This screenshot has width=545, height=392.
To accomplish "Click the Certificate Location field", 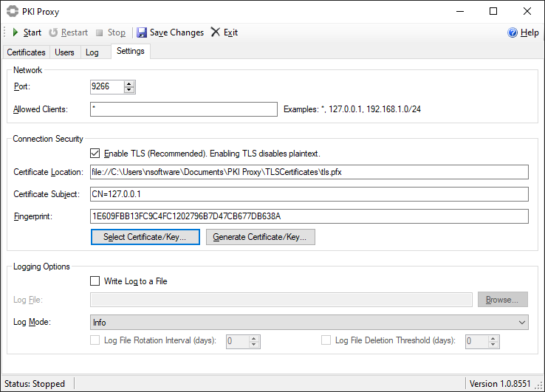I will click(x=309, y=172).
